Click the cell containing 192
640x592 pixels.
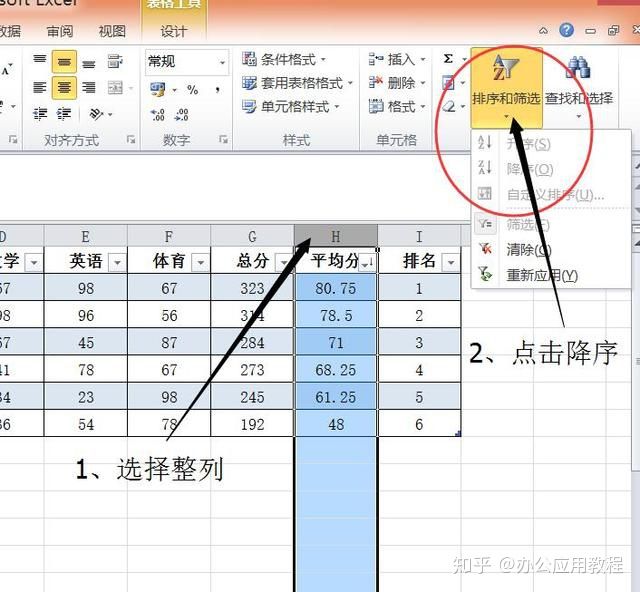click(x=252, y=424)
